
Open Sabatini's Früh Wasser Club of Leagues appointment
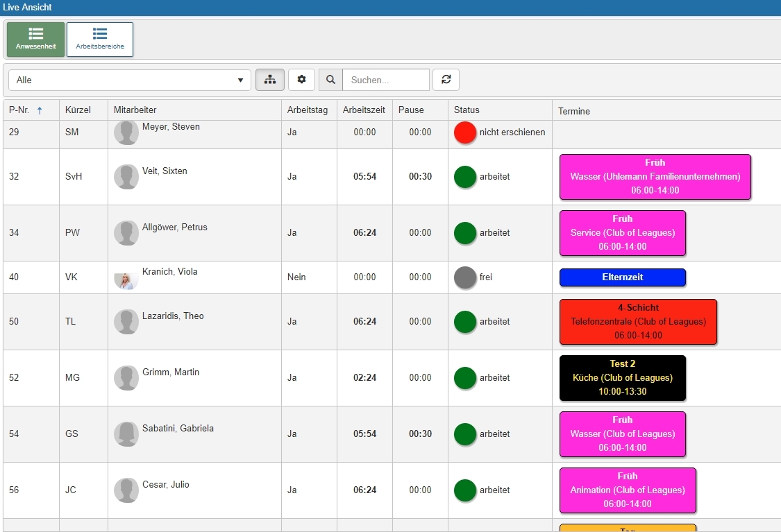click(x=623, y=434)
